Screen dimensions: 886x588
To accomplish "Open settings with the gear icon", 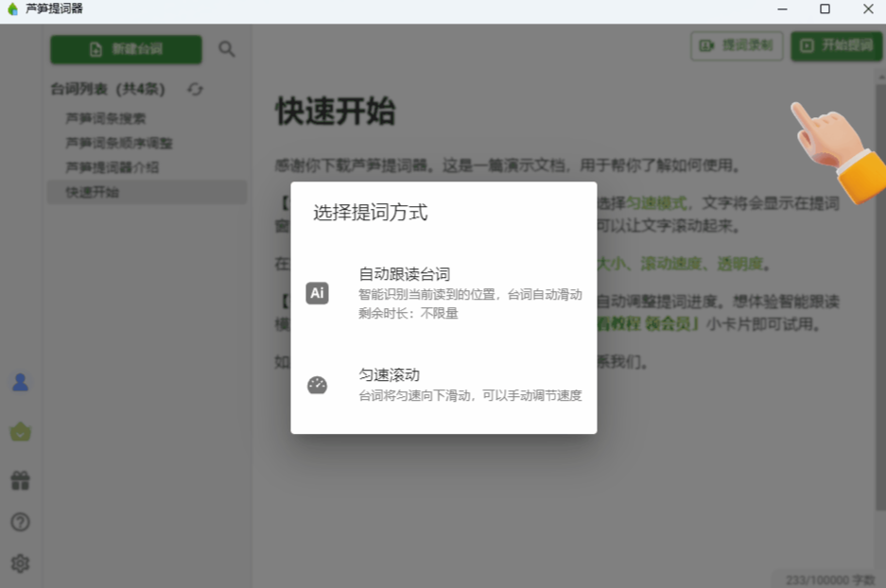I will 20,563.
